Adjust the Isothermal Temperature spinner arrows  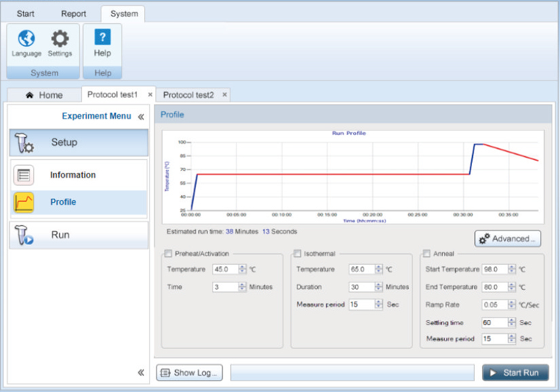(379, 269)
